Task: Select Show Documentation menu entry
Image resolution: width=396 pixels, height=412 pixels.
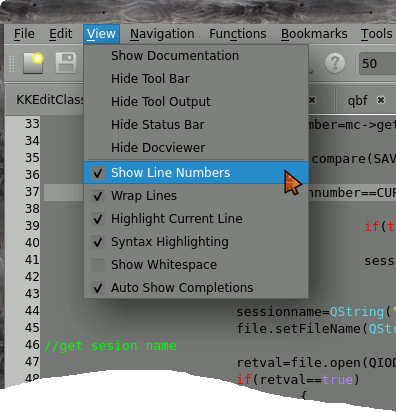Action: click(x=196, y=56)
